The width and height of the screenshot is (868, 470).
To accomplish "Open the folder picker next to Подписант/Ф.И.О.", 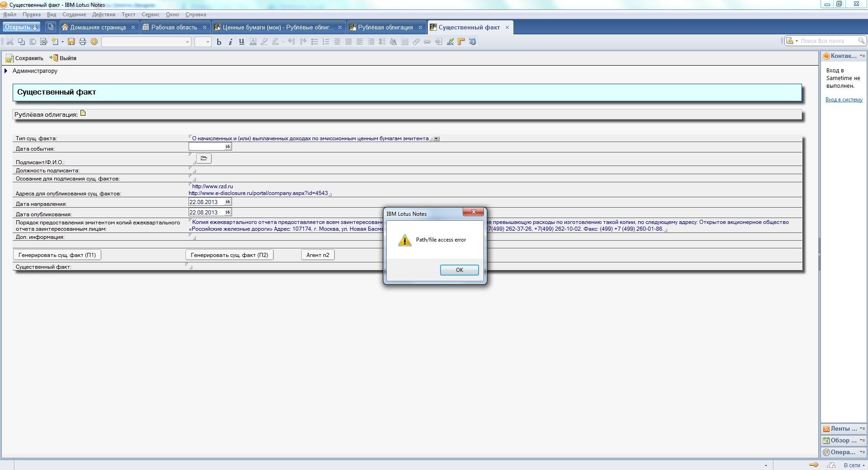I will (204, 158).
